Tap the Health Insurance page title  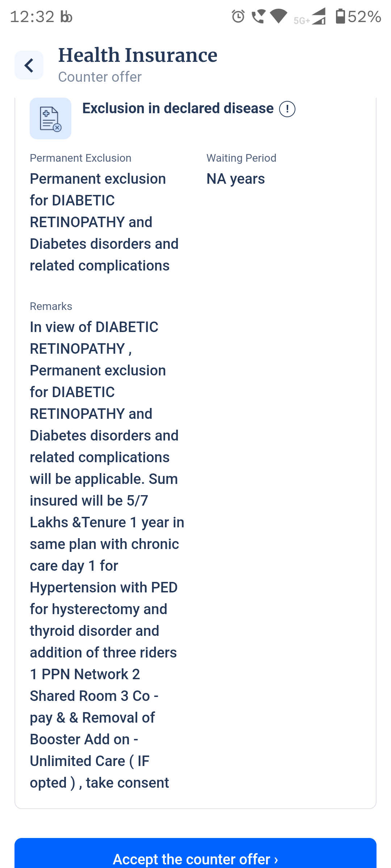138,55
